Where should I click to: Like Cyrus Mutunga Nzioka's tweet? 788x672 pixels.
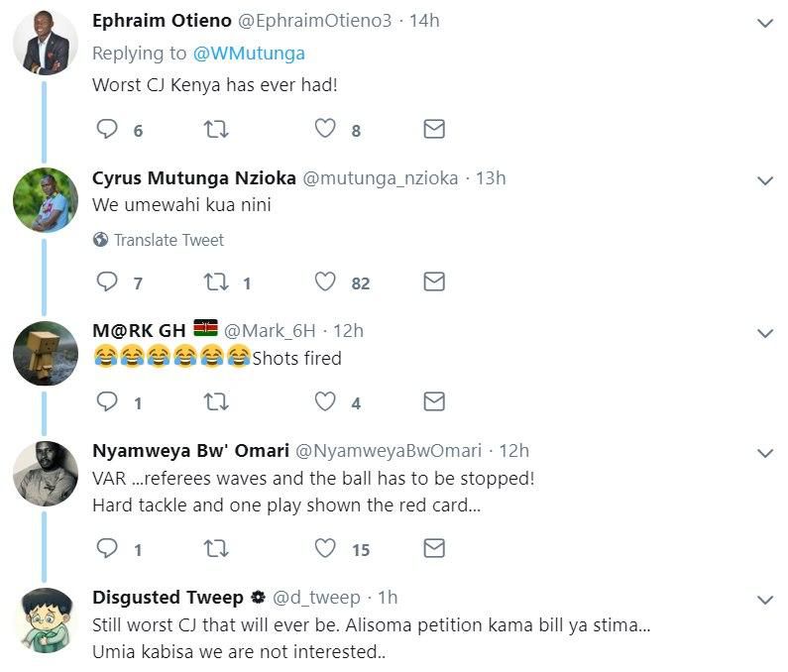click(325, 282)
